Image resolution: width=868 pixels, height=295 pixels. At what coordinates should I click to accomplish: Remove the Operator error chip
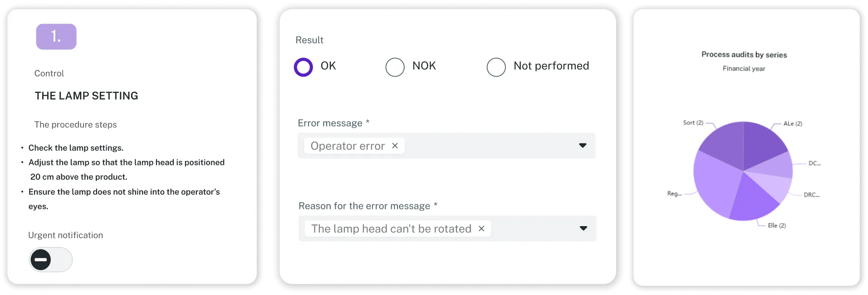coord(395,146)
